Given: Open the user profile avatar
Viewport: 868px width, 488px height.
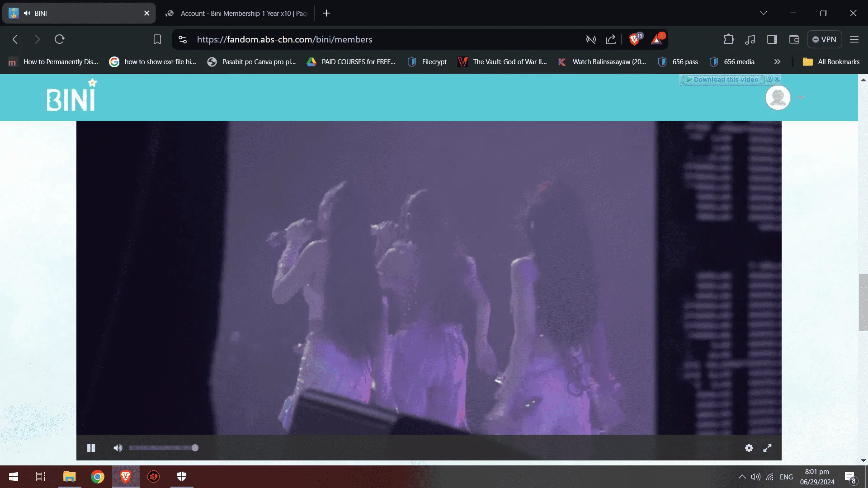Looking at the screenshot, I should pos(778,98).
